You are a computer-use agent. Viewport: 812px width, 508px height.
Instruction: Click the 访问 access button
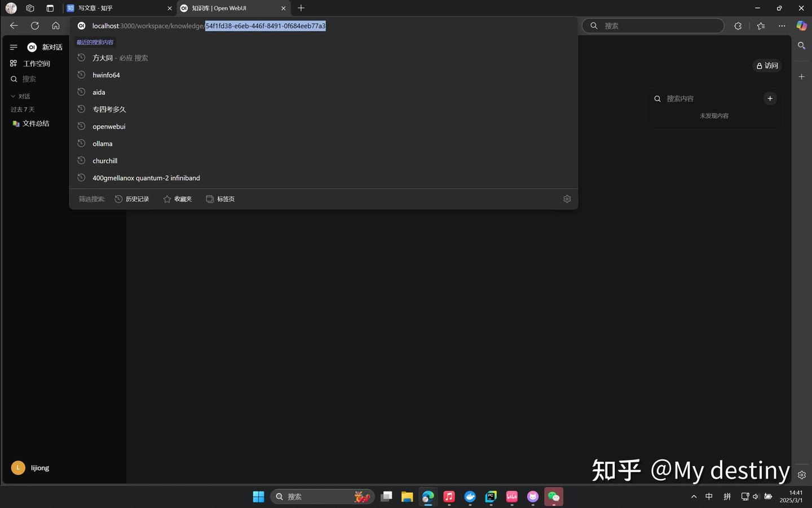click(767, 66)
